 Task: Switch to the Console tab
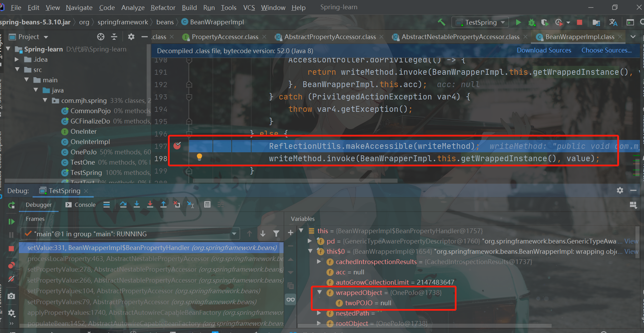click(x=81, y=205)
